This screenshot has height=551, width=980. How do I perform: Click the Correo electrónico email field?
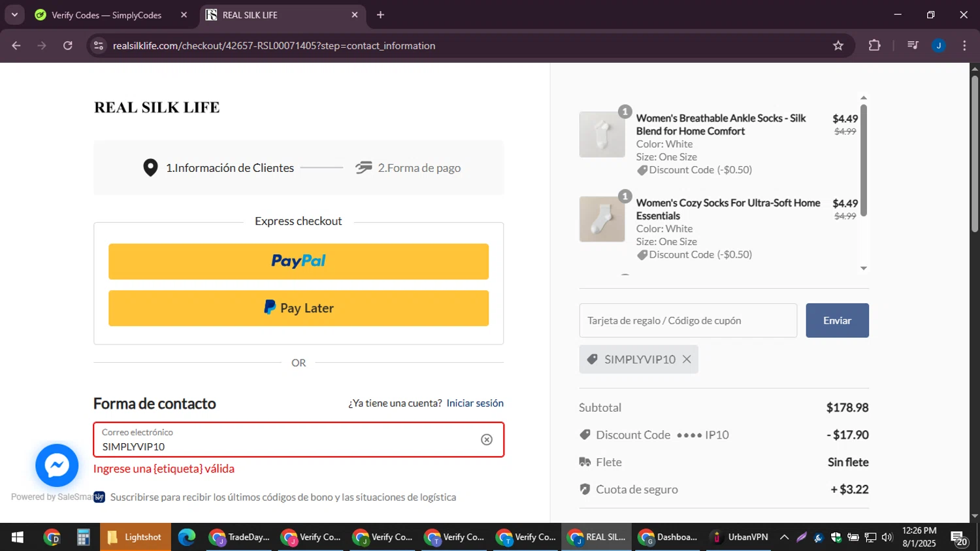click(299, 440)
